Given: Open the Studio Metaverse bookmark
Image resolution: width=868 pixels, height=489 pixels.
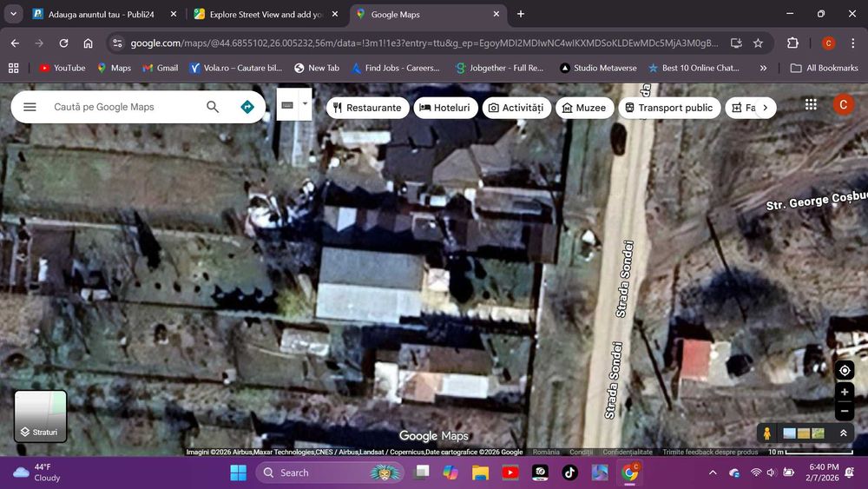Looking at the screenshot, I should pos(598,68).
